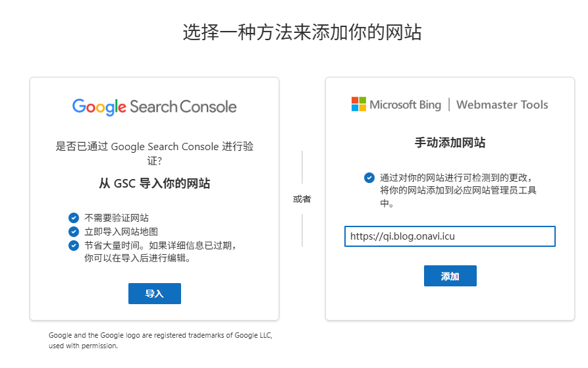The width and height of the screenshot is (588, 368).
Task: Click the Webmaster Tools label
Action: pyautogui.click(x=502, y=105)
